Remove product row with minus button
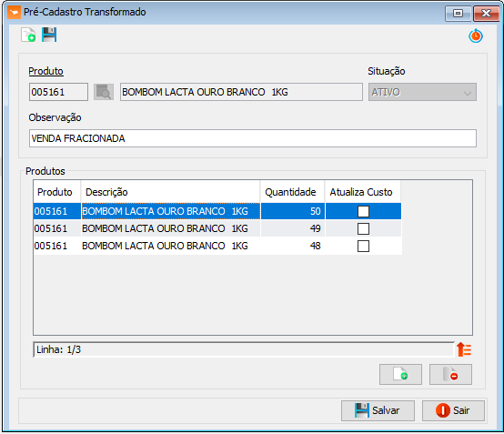Screen dimensions: 504x434 click(x=450, y=374)
